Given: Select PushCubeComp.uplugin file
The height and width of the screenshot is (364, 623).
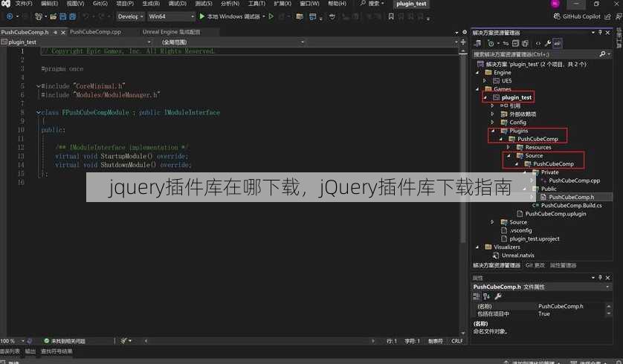Looking at the screenshot, I should pyautogui.click(x=555, y=213).
